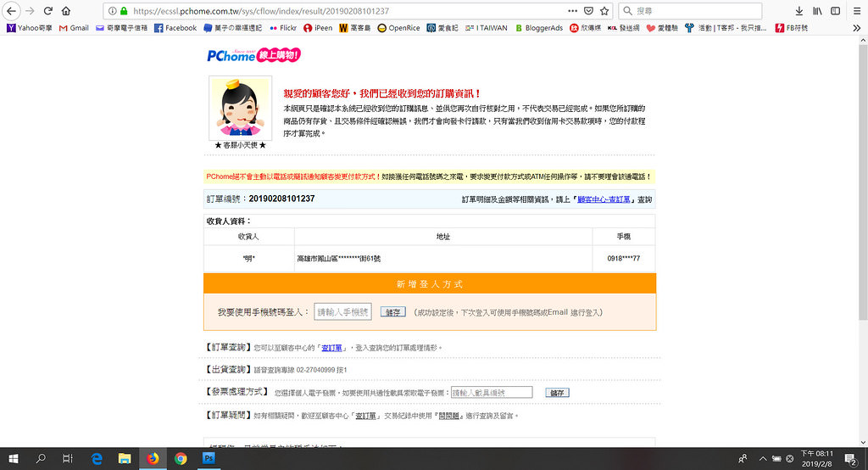This screenshot has height=470, width=868.
Task: Open the Flickr bookmark
Action: click(x=283, y=28)
